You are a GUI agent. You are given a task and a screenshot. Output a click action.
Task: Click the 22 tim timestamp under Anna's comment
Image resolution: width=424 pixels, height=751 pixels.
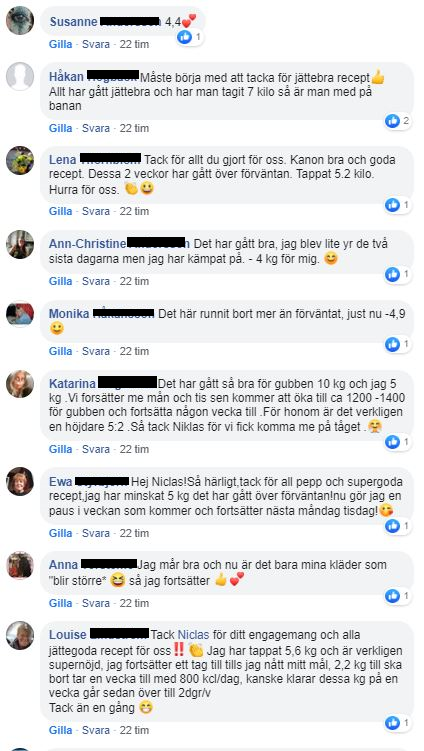[x=134, y=603]
